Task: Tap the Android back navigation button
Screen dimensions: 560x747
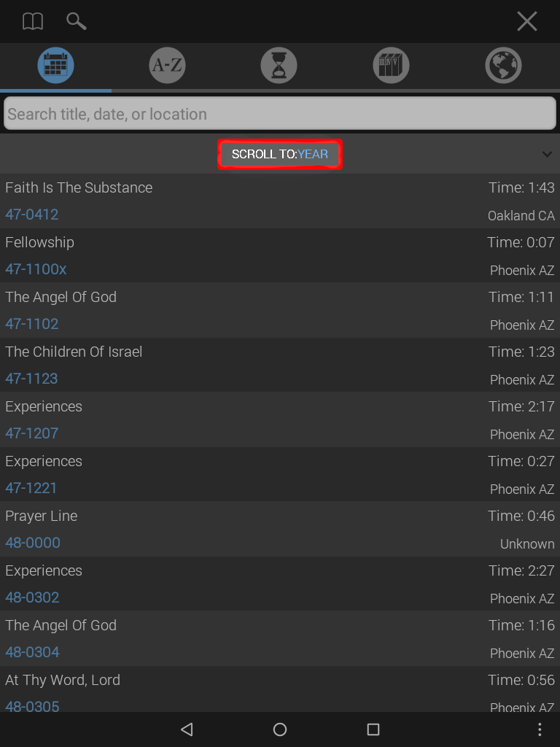Action: tap(187, 729)
